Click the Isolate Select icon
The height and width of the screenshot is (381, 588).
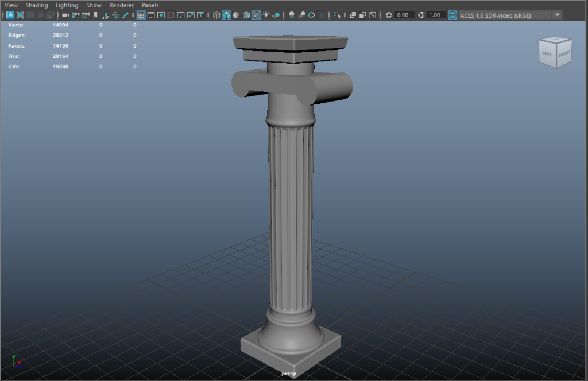[x=337, y=15]
